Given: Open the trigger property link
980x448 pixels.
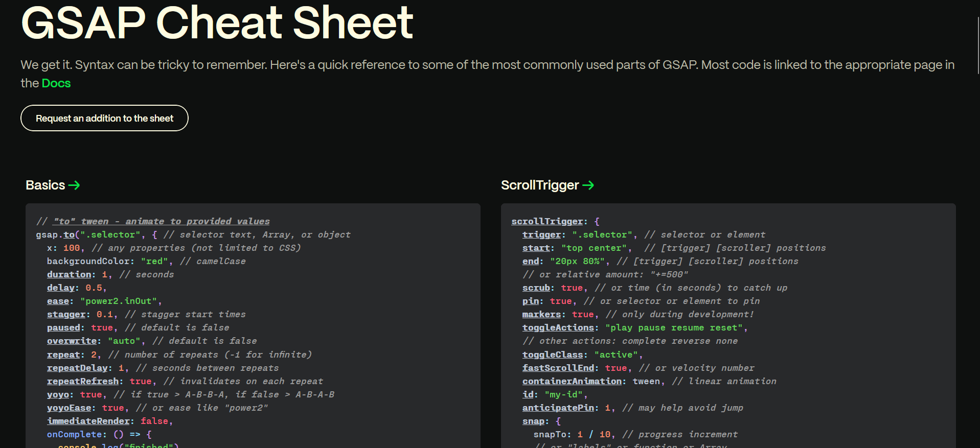Looking at the screenshot, I should (541, 234).
